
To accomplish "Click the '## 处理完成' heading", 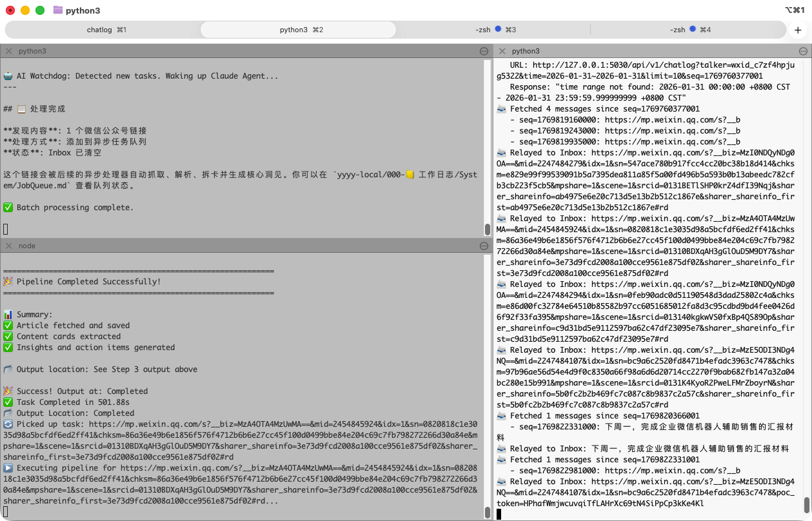I will click(34, 109).
